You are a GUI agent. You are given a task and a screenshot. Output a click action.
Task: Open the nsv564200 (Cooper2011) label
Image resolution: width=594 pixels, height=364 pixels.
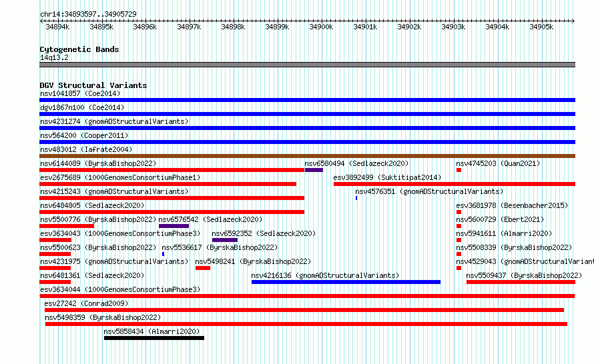pyautogui.click(x=84, y=135)
